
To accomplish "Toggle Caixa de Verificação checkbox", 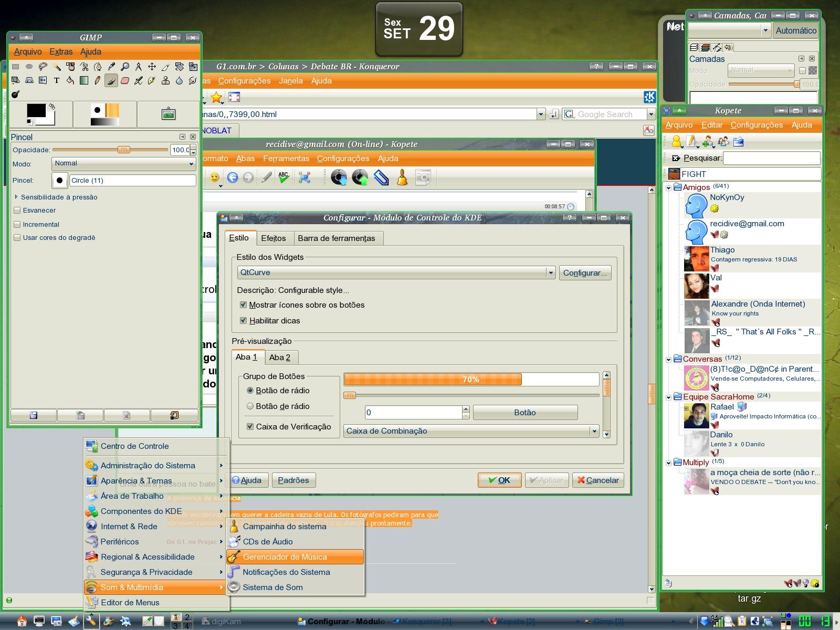I will pyautogui.click(x=250, y=427).
